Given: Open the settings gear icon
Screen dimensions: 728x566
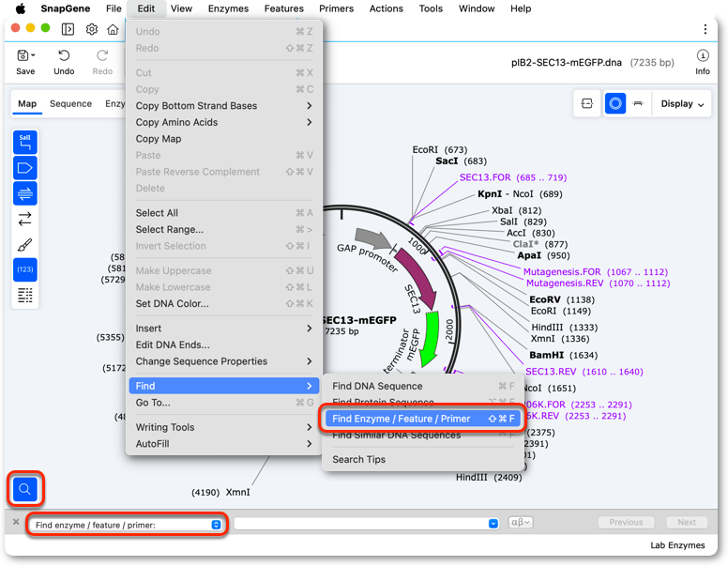Looking at the screenshot, I should coord(92,29).
